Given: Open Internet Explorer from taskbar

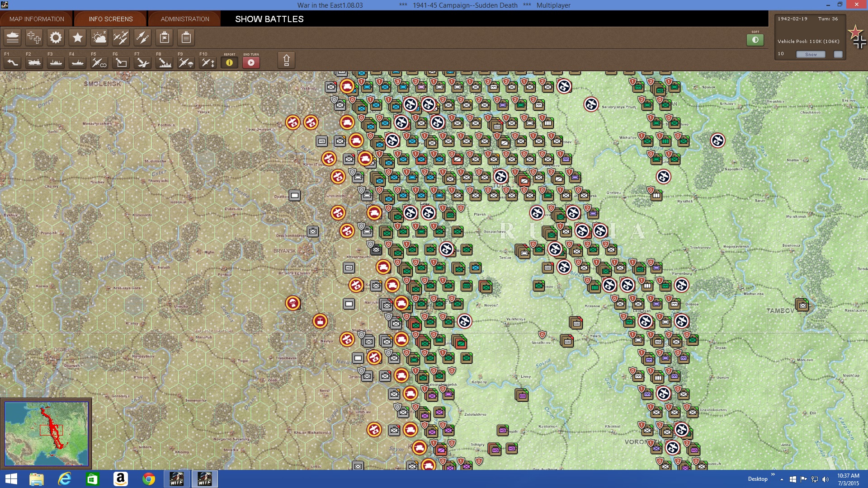Looking at the screenshot, I should [65, 479].
